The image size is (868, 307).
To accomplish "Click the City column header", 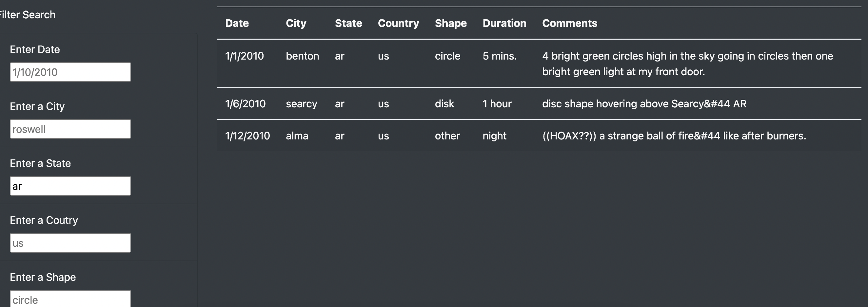I will click(296, 23).
